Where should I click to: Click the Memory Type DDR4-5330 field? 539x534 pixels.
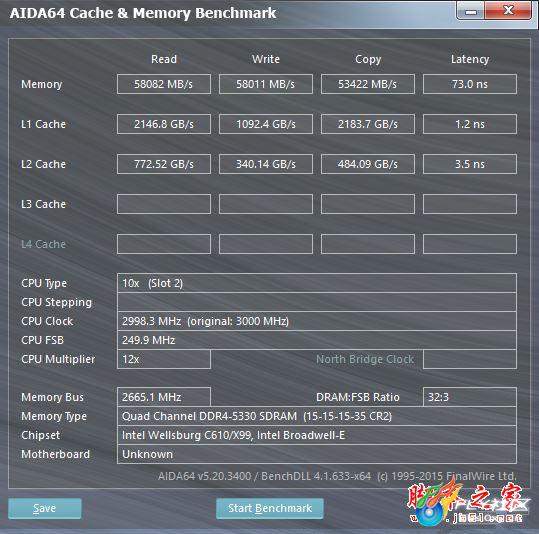317,416
